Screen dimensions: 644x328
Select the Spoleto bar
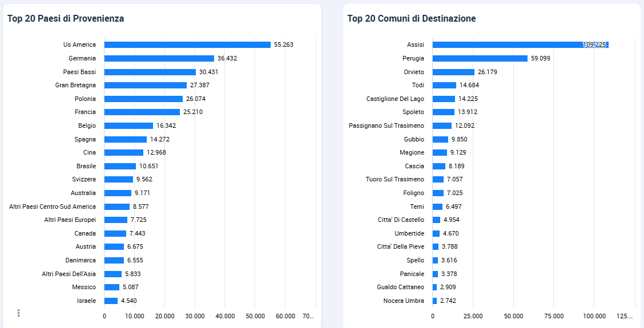click(444, 112)
